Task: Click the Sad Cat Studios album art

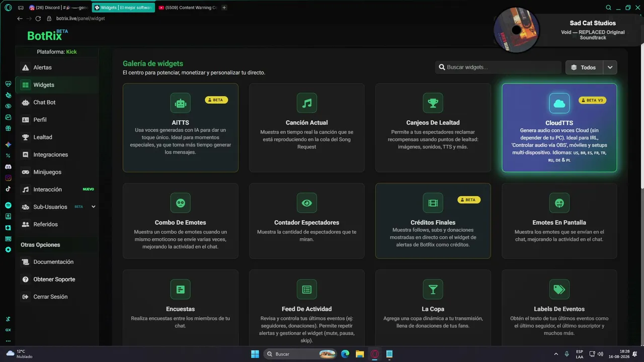Action: coord(516,30)
